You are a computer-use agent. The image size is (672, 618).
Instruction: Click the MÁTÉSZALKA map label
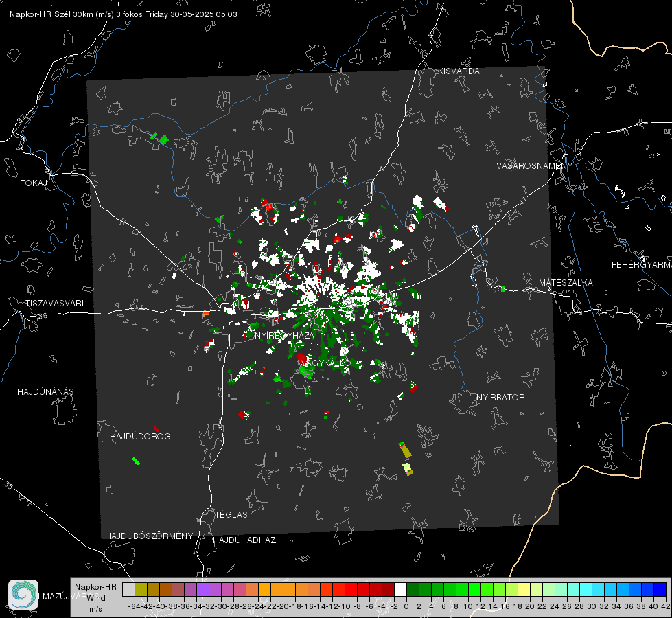pos(566,283)
